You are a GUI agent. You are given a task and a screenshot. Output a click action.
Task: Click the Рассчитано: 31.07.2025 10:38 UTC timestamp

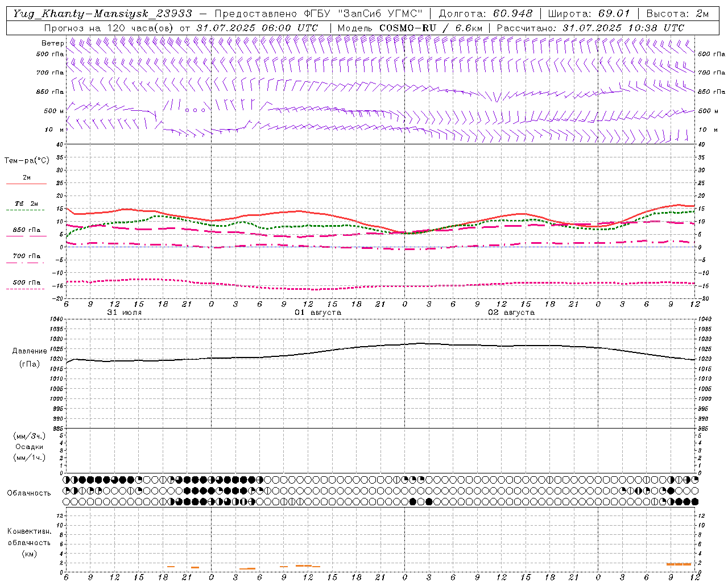[590, 28]
